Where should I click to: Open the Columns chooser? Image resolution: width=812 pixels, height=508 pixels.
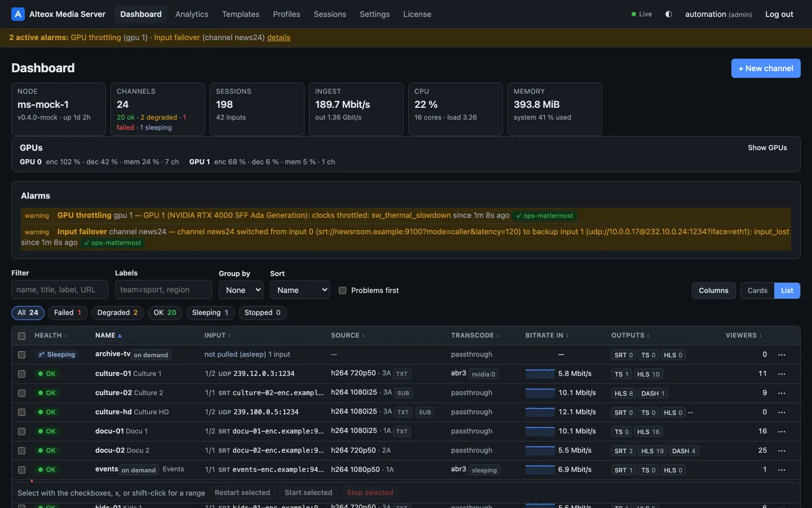point(713,290)
